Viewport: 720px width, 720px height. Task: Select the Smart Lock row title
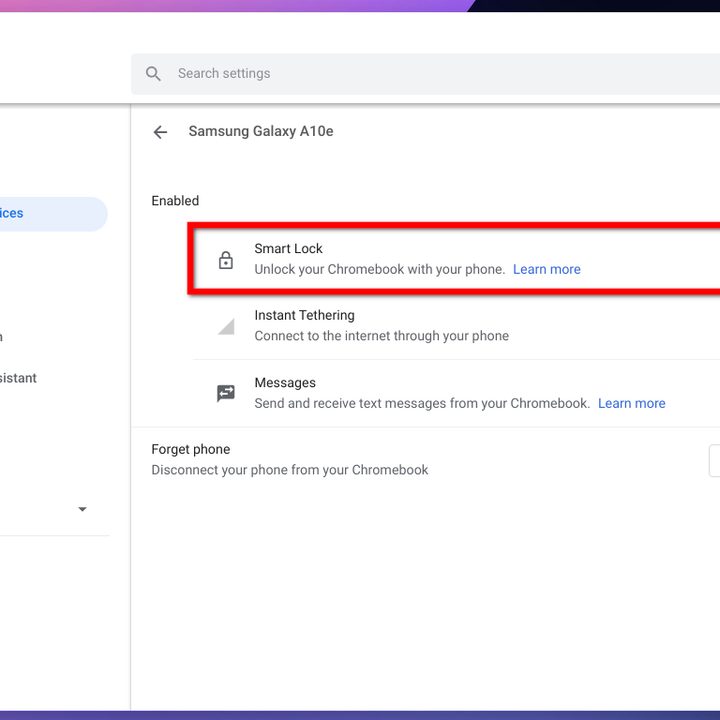(288, 248)
